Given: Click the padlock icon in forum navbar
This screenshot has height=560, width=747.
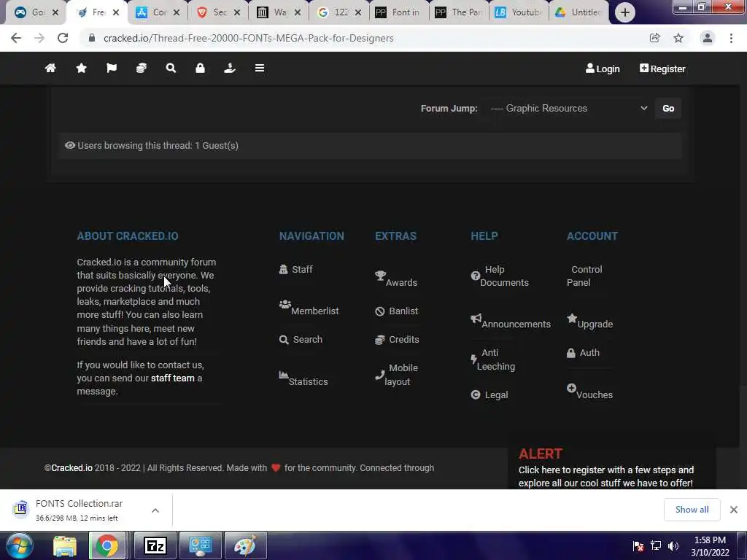Looking at the screenshot, I should (x=200, y=68).
